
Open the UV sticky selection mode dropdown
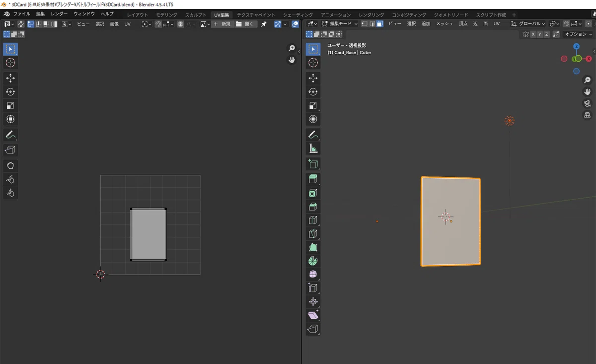67,24
